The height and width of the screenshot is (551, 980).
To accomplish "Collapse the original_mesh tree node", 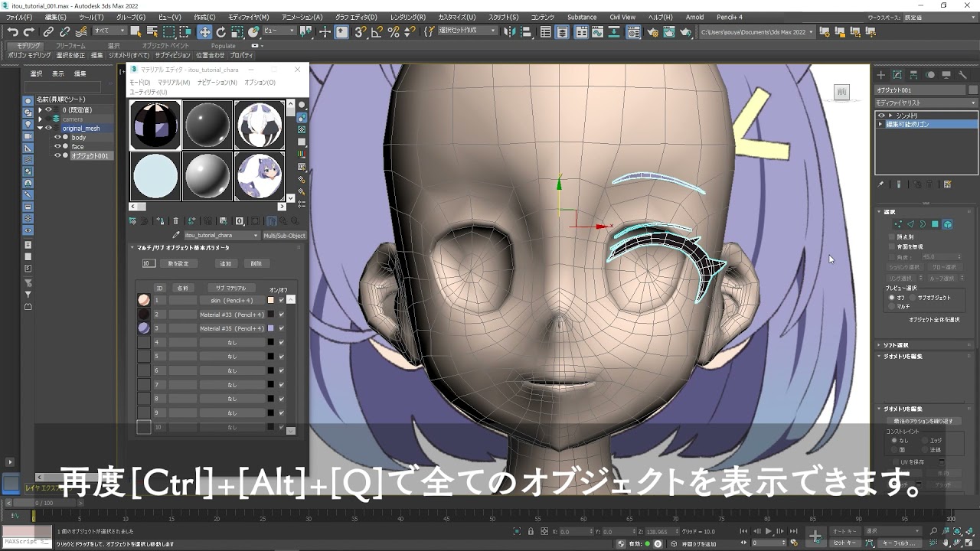I will 40,129.
